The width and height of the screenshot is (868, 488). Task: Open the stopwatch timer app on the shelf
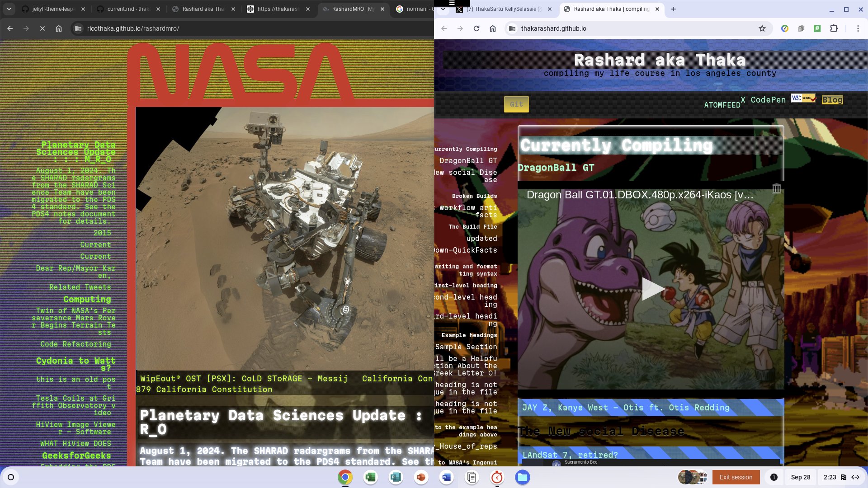tap(497, 477)
